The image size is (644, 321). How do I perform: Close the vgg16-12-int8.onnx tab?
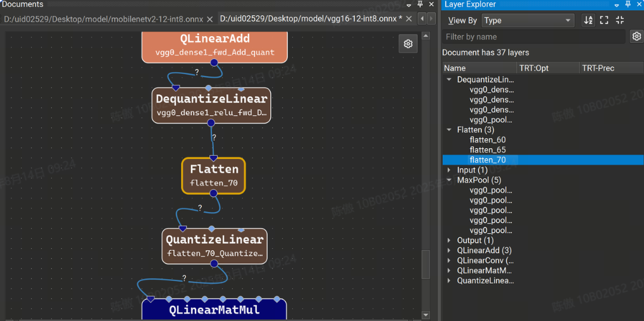409,19
